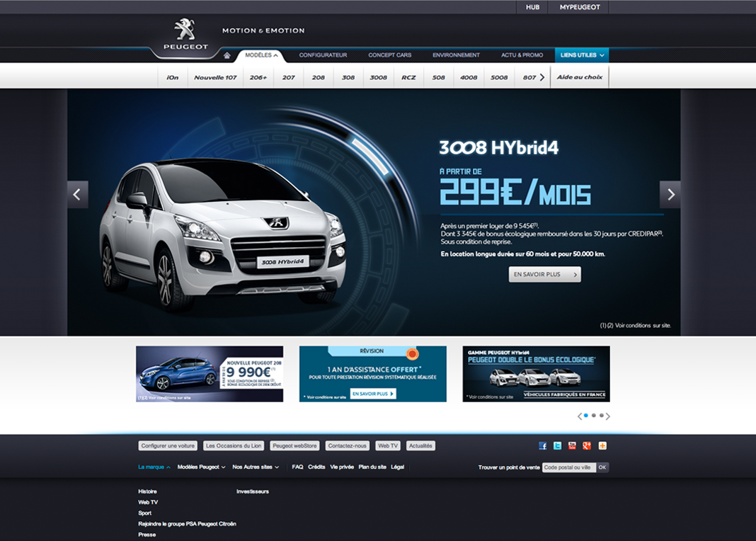Open Plan du site link
This screenshot has height=541, width=756.
click(x=372, y=467)
